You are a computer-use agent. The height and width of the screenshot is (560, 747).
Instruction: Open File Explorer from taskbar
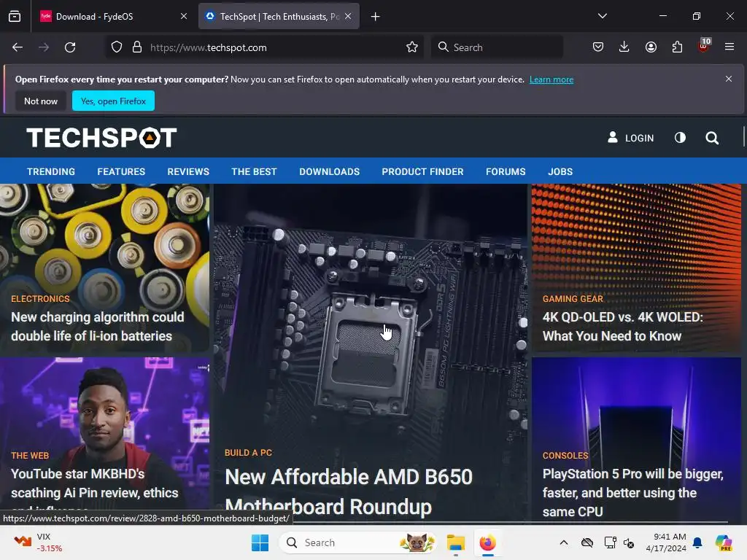[x=455, y=542]
